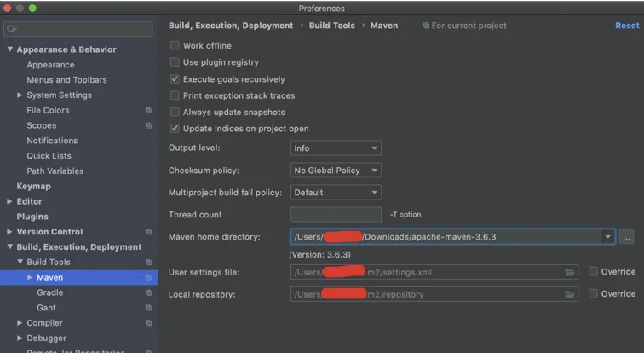Click folder icon in User settings file field

click(570, 272)
